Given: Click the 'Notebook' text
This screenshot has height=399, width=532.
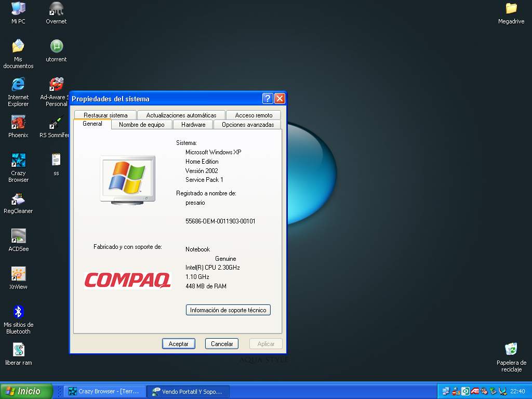Looking at the screenshot, I should pyautogui.click(x=198, y=249).
